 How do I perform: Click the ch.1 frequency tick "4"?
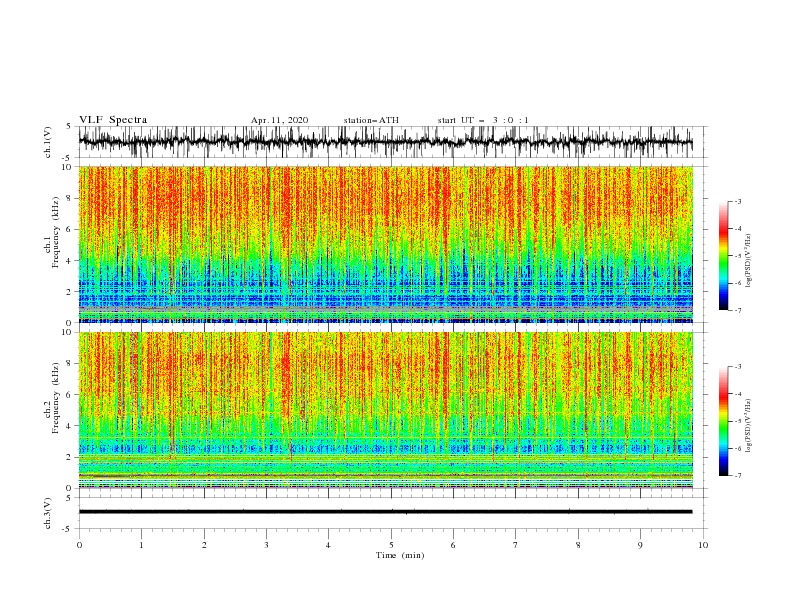pos(69,261)
